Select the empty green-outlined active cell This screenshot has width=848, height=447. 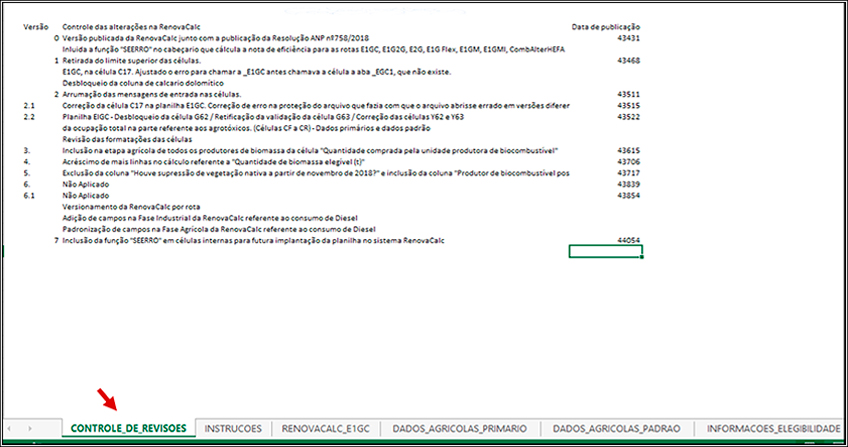click(604, 251)
